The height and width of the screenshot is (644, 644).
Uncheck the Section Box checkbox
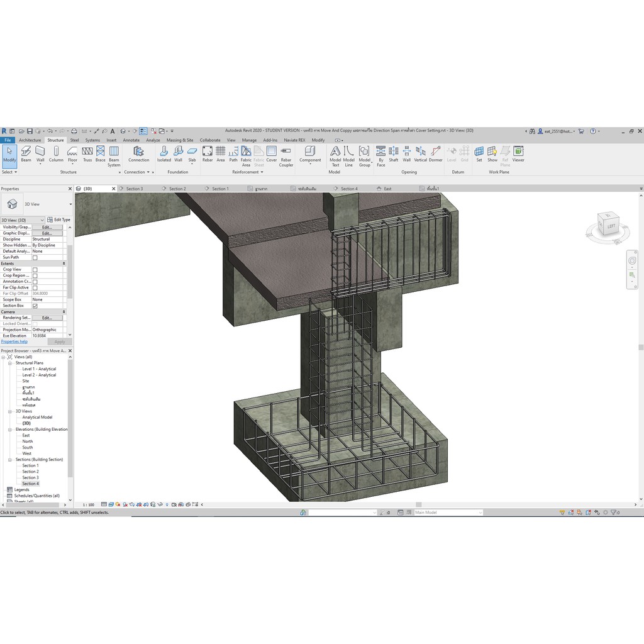coord(35,306)
